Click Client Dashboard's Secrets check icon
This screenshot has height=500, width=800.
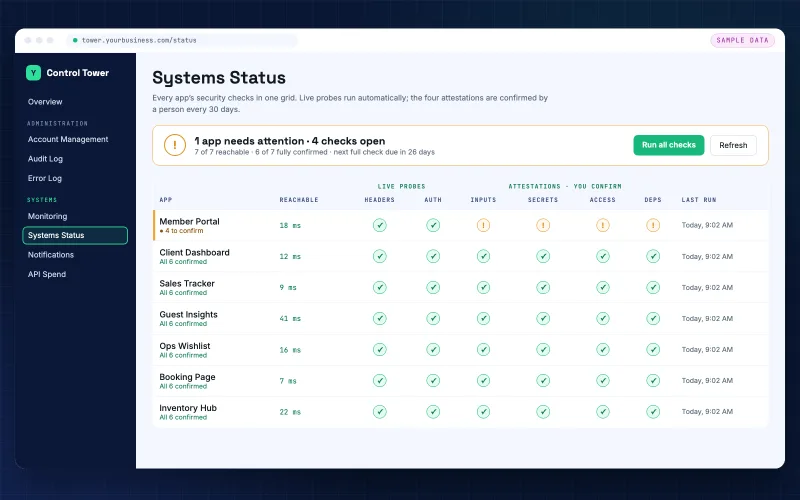click(543, 256)
